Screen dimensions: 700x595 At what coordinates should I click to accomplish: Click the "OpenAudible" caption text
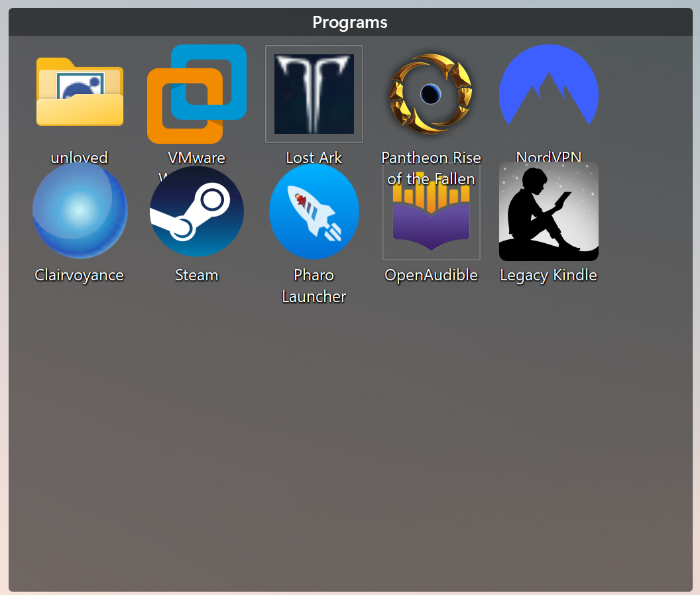pyautogui.click(x=431, y=275)
